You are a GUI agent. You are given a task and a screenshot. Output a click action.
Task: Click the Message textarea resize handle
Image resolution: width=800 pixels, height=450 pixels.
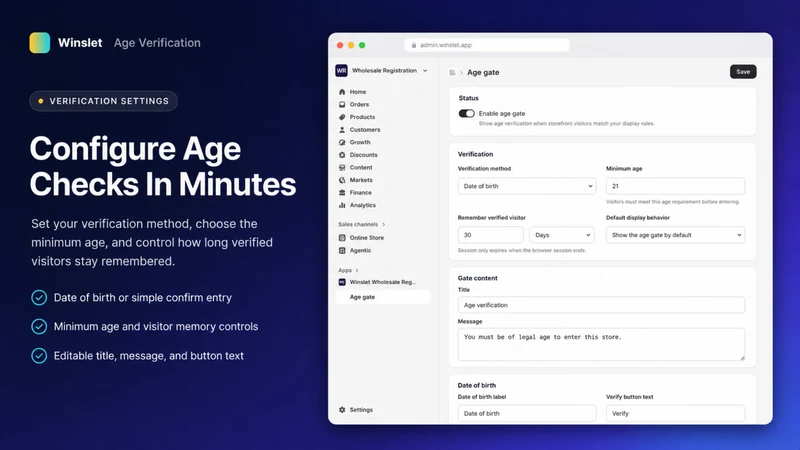tap(742, 358)
